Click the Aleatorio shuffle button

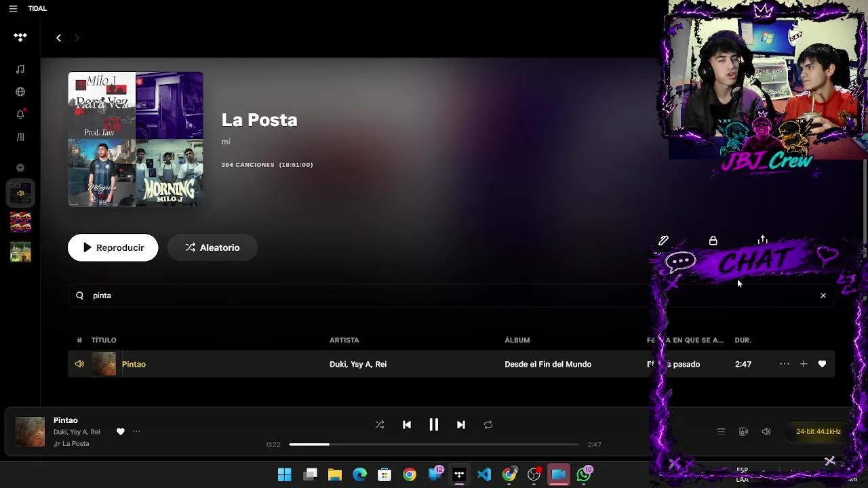coord(212,247)
